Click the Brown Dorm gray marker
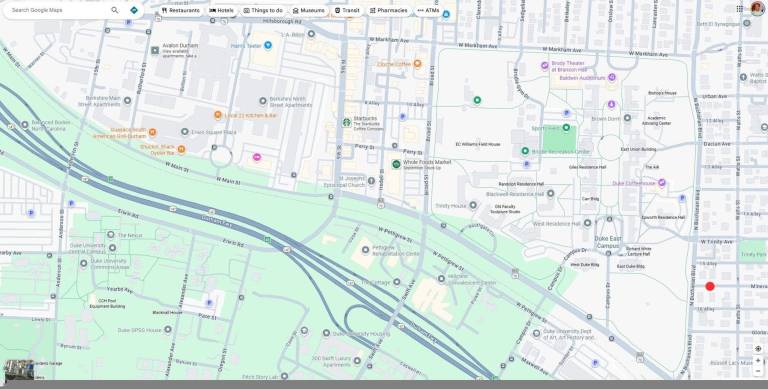Screen dimensions: 768x389 [x=627, y=118]
